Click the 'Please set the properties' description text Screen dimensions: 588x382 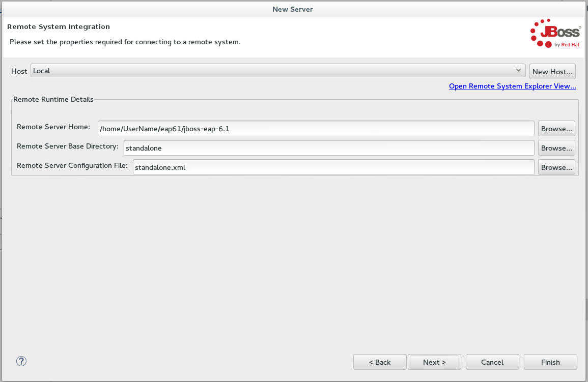point(125,42)
